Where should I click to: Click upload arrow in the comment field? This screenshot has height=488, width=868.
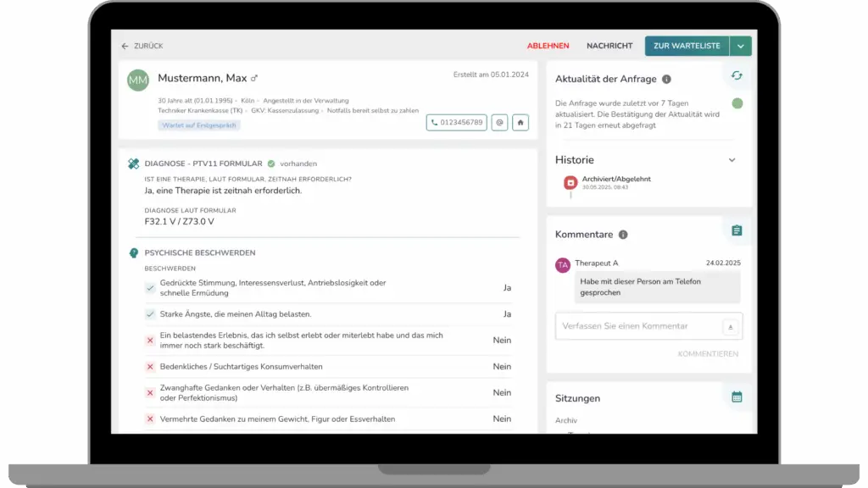pyautogui.click(x=730, y=327)
